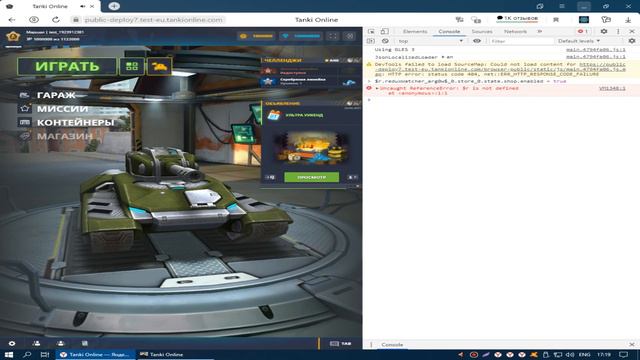
Task: Click the console input prompt line
Action: (x=501, y=100)
